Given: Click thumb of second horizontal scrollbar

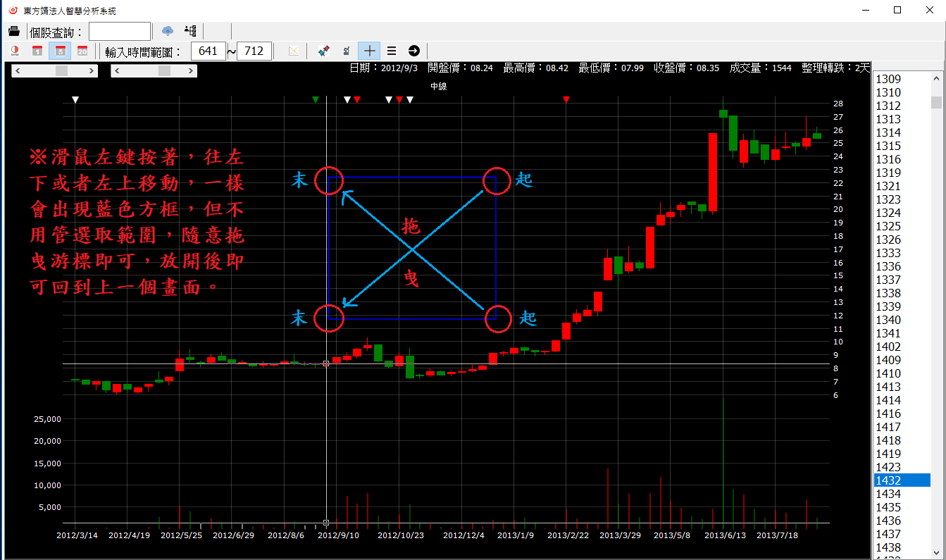Looking at the screenshot, I should pos(164,71).
